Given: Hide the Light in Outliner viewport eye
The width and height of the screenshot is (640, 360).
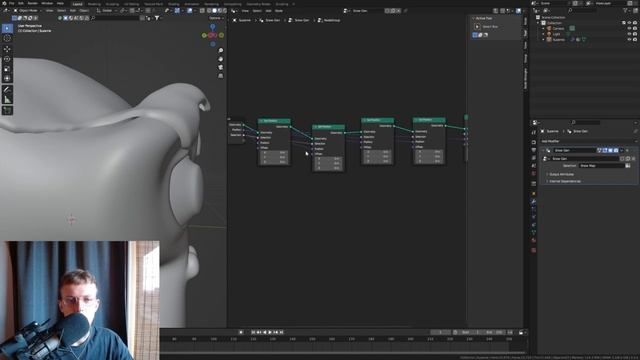Looking at the screenshot, I should pos(629,34).
